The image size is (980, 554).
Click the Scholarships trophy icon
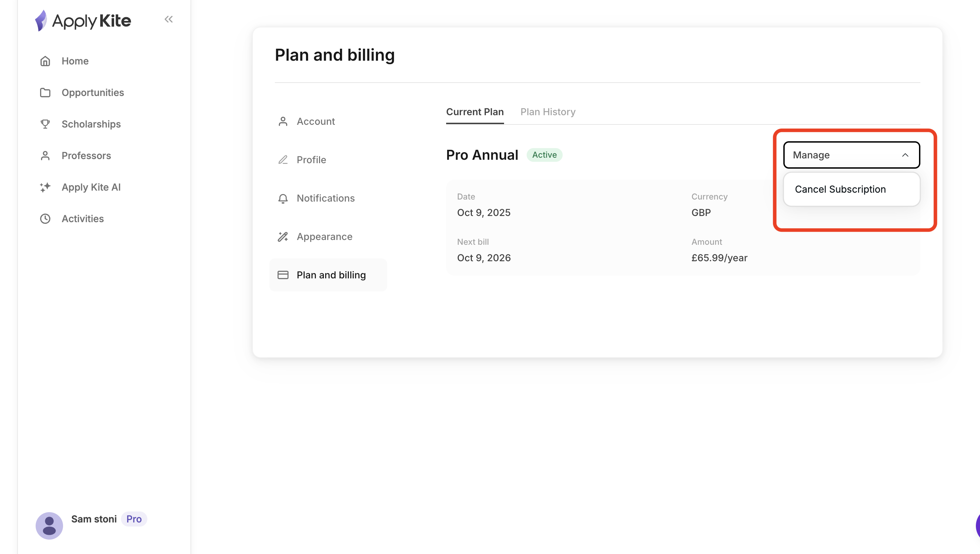[x=45, y=124]
